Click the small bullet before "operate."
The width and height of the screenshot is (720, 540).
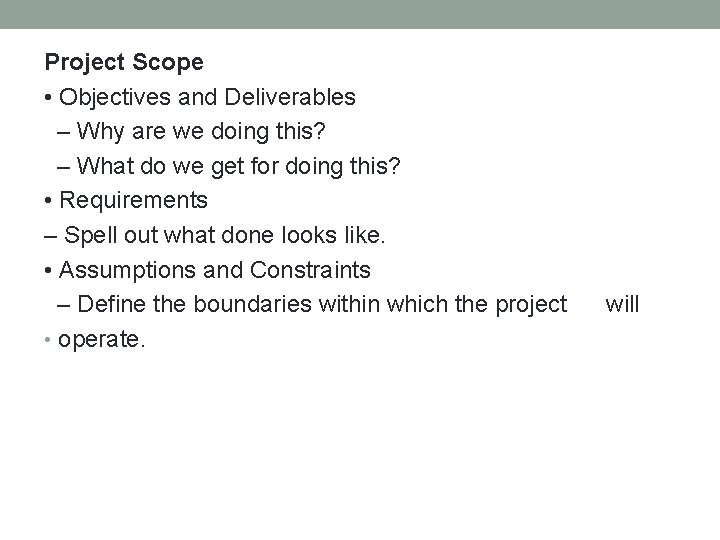(49, 340)
